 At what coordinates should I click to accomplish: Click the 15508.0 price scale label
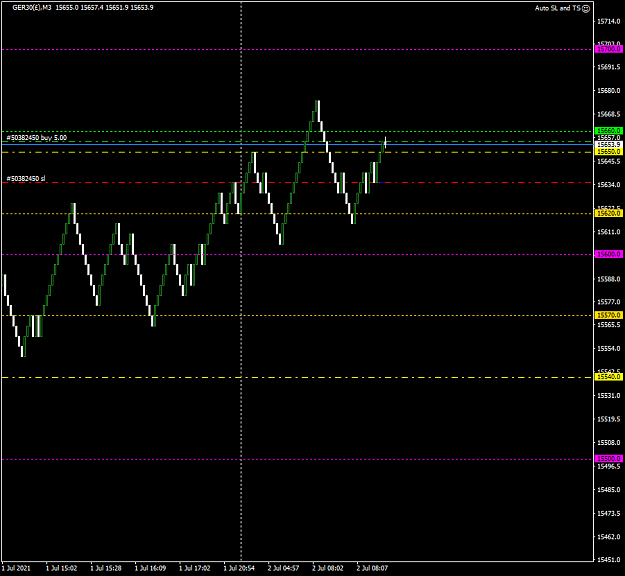click(609, 442)
